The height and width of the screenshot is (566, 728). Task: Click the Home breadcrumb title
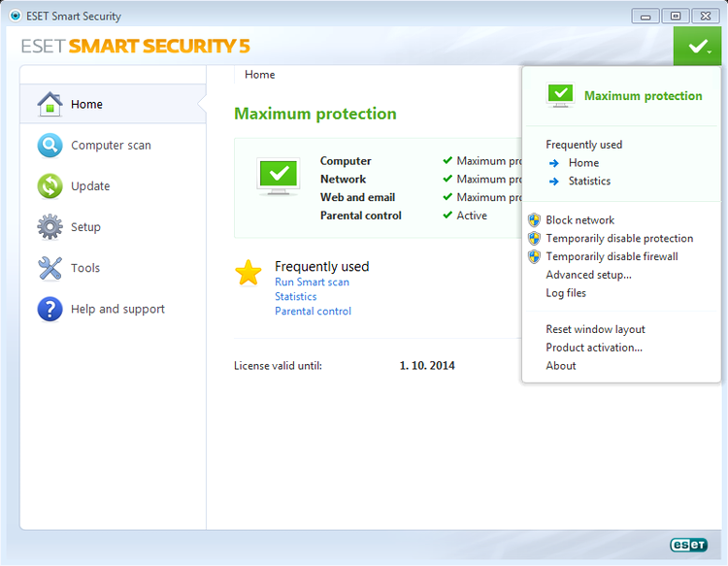[259, 75]
